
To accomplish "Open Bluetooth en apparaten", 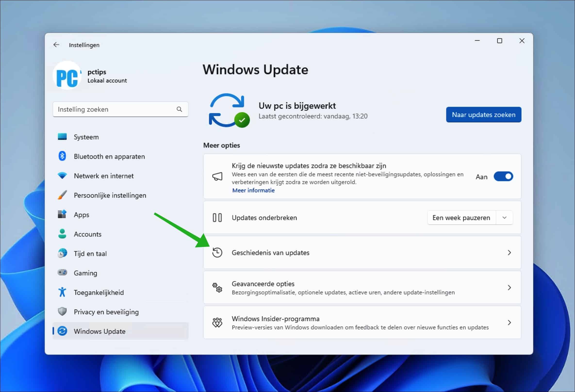I will (x=120, y=156).
